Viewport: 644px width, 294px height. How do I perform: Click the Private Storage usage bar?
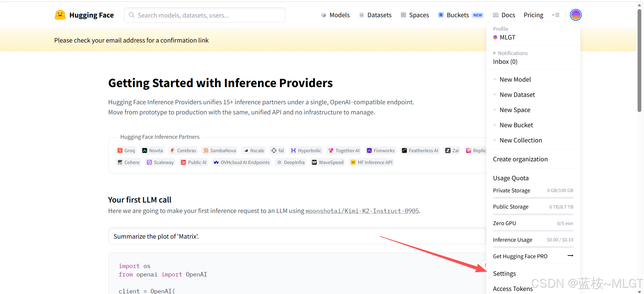tap(533, 198)
